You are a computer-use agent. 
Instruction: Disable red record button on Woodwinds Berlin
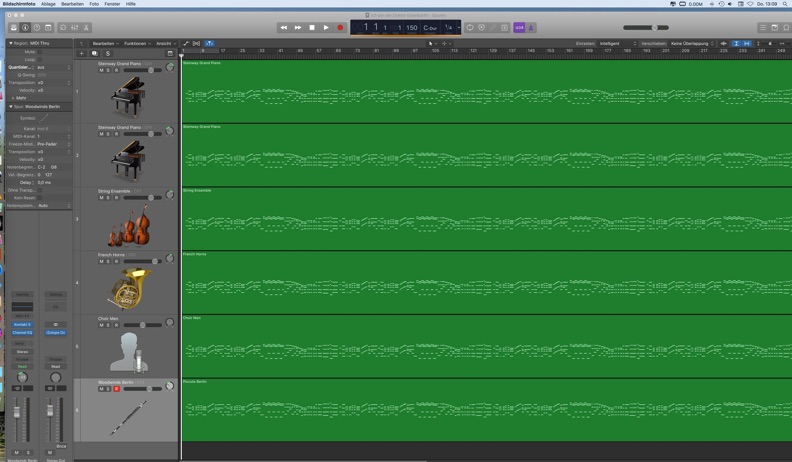click(x=116, y=389)
